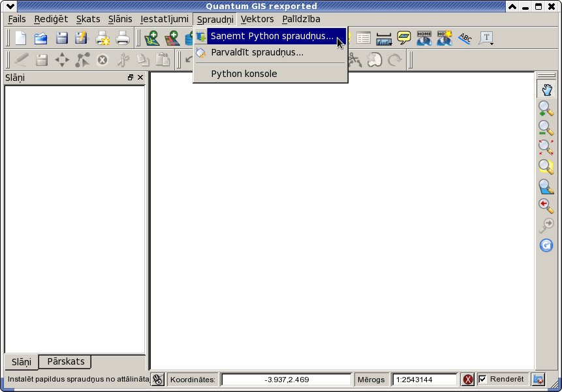The width and height of the screenshot is (562, 392).
Task: Enable the map tips speech-bubble icon
Action: point(404,38)
